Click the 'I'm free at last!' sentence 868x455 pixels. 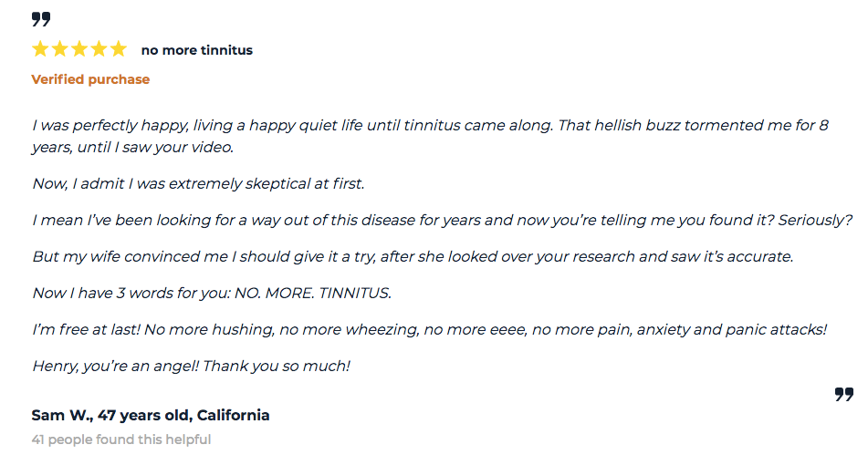430,329
